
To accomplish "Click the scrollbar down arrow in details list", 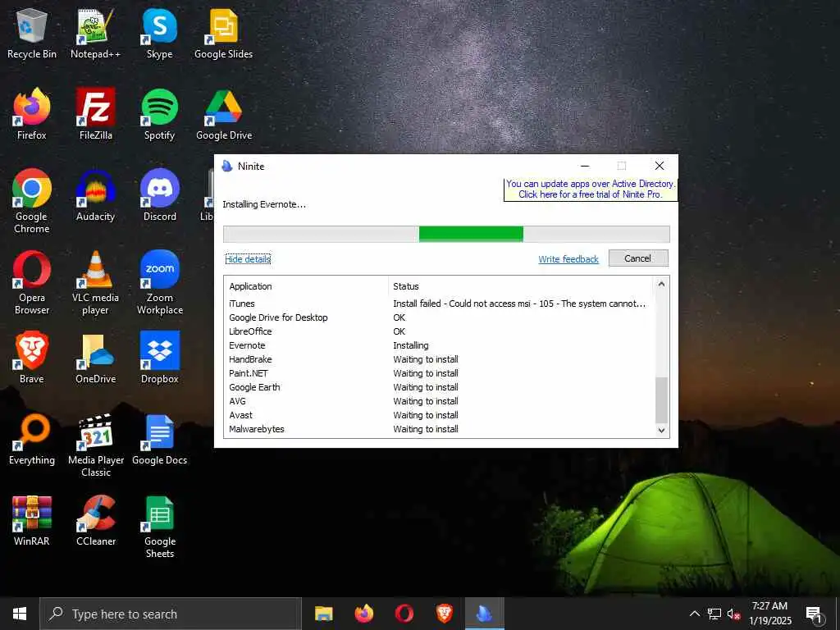I will click(x=662, y=430).
